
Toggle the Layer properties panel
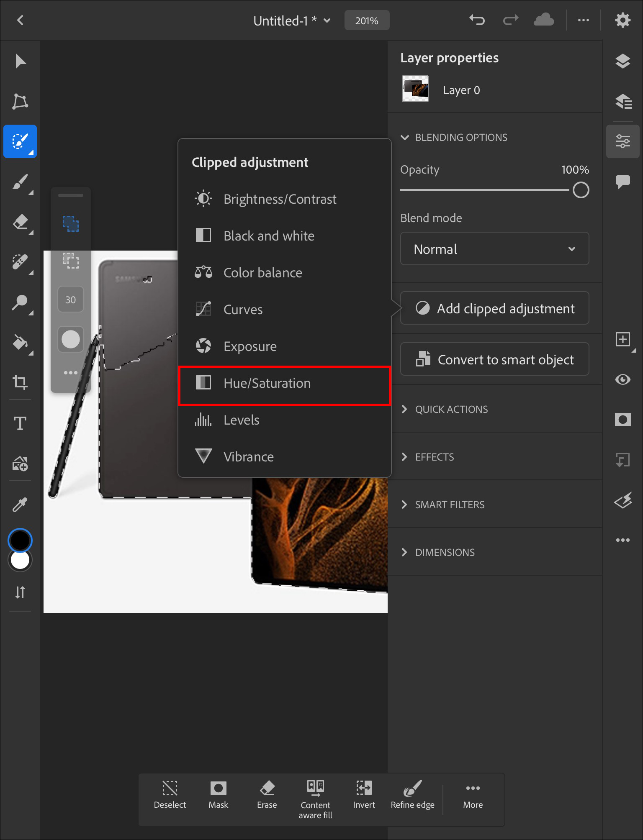[x=623, y=141]
